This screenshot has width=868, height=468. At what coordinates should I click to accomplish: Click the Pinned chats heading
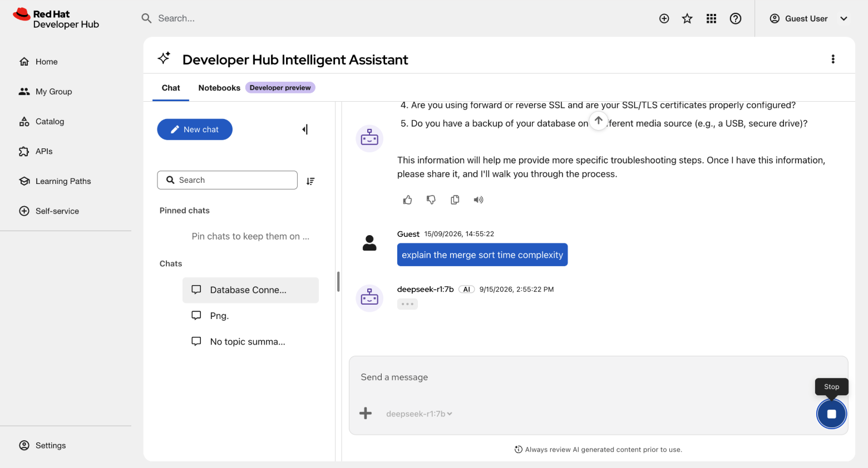(185, 211)
